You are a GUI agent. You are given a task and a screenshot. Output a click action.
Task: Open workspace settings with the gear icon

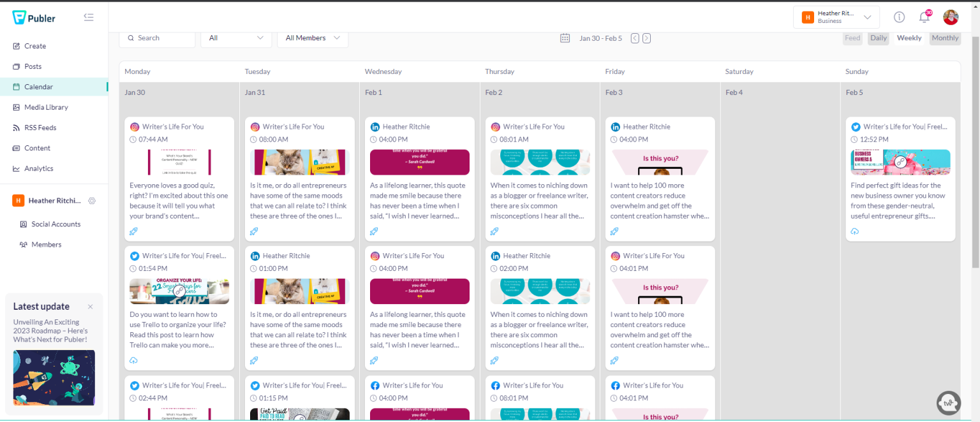pos(91,200)
